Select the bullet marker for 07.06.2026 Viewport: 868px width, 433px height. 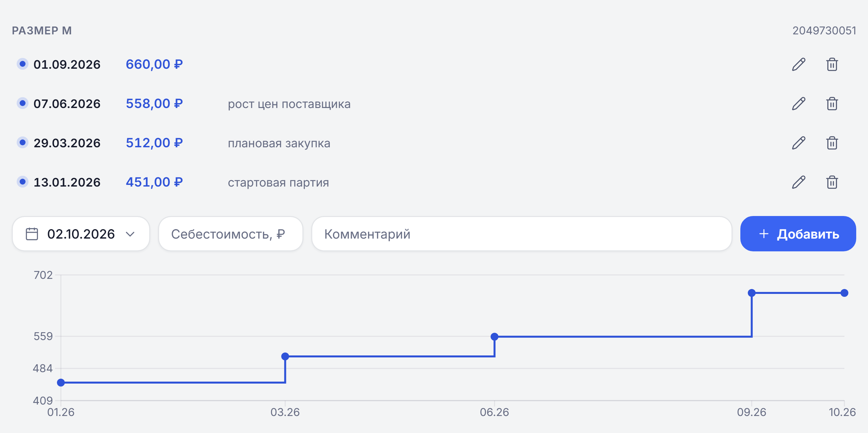click(x=23, y=103)
